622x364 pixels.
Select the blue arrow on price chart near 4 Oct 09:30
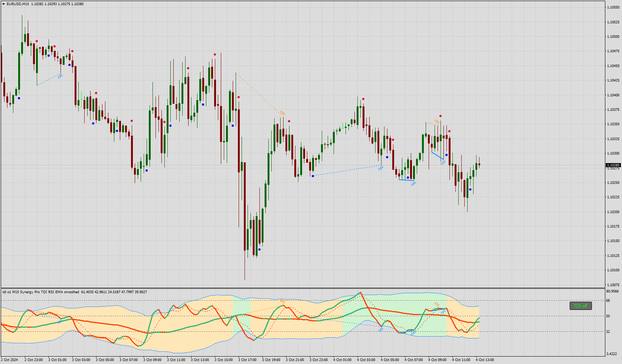click(x=443, y=162)
